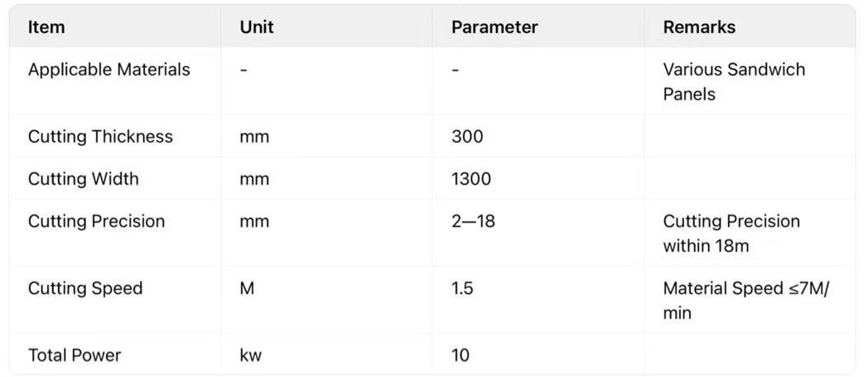Click the Cutting Thickness row label
The width and height of the screenshot is (868, 377).
(100, 137)
